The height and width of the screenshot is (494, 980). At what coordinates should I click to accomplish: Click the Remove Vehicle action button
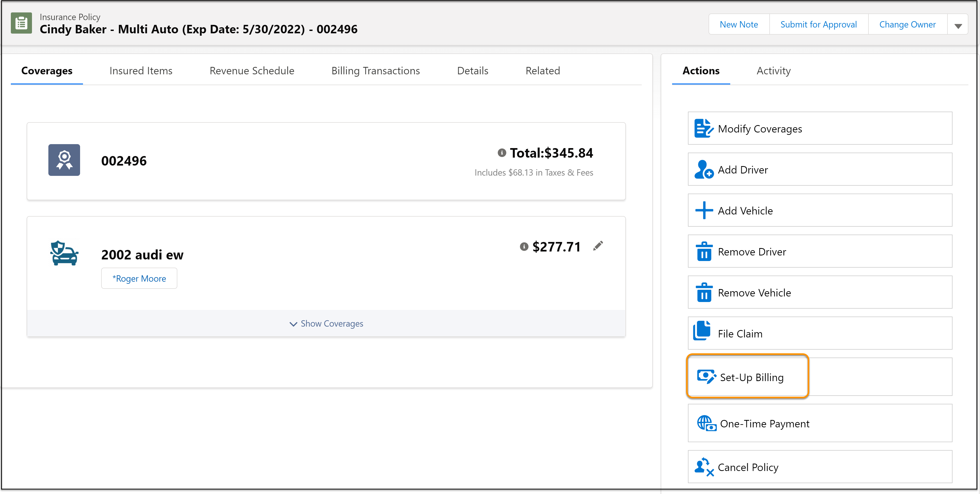820,292
